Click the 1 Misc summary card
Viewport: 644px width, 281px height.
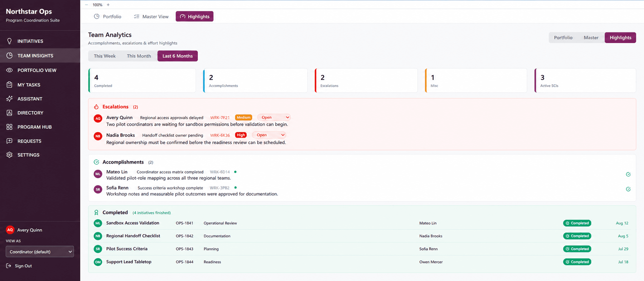[476, 80]
